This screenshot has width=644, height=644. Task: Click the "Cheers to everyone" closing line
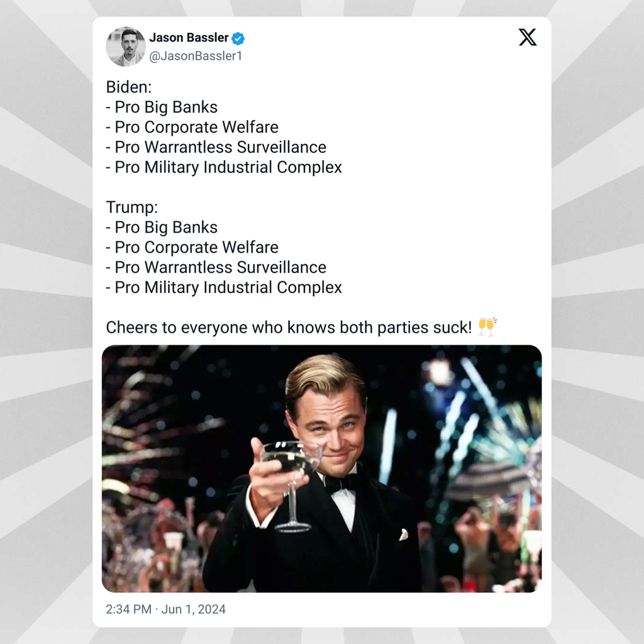coord(289,328)
